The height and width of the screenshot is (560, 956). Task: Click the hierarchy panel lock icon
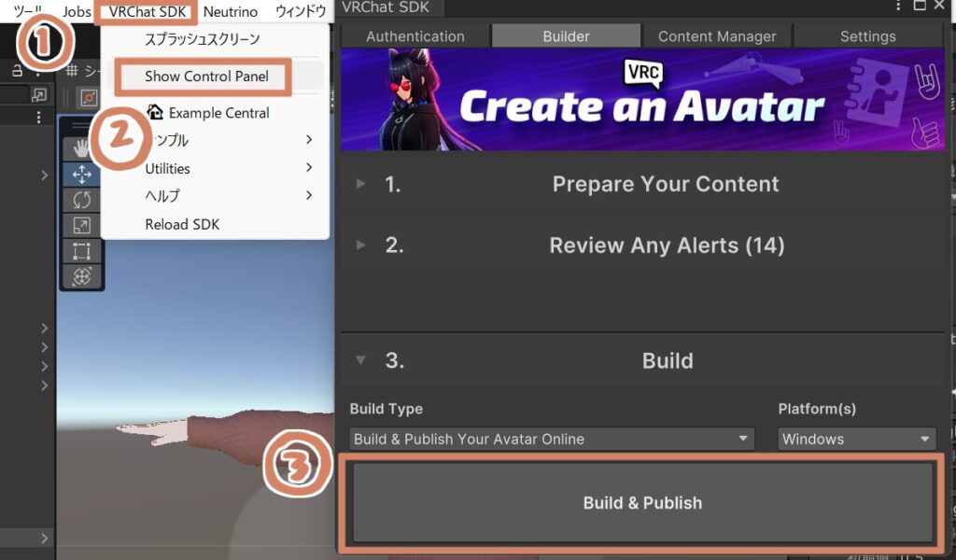tap(17, 71)
